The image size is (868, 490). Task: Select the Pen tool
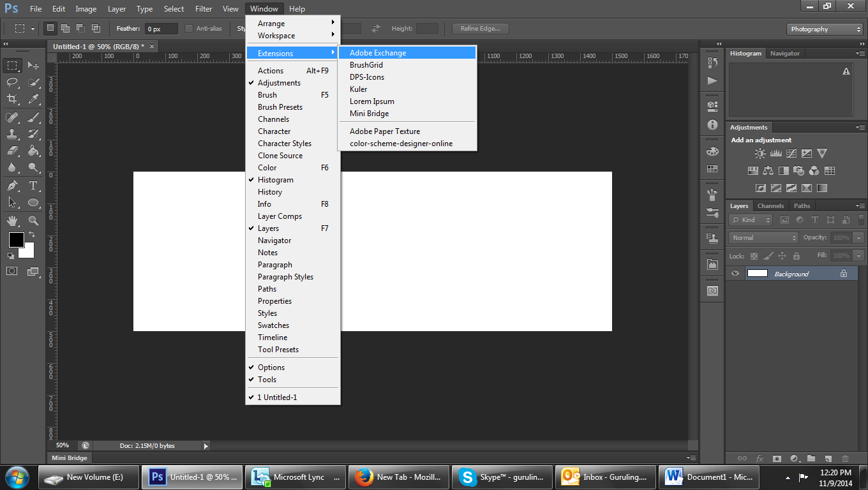12,186
